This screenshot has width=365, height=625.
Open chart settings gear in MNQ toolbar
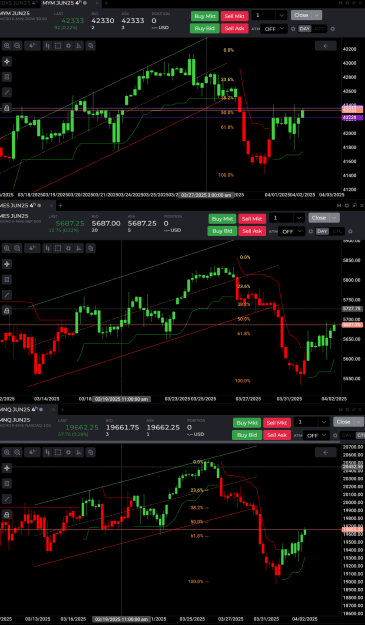[69, 452]
